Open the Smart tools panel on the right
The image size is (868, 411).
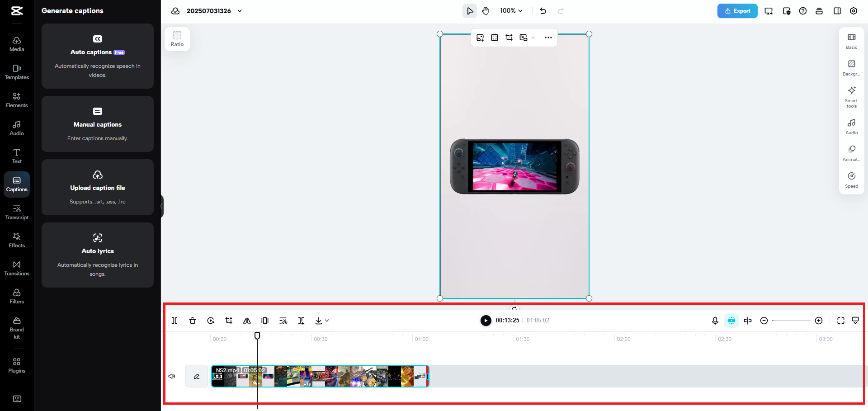851,96
